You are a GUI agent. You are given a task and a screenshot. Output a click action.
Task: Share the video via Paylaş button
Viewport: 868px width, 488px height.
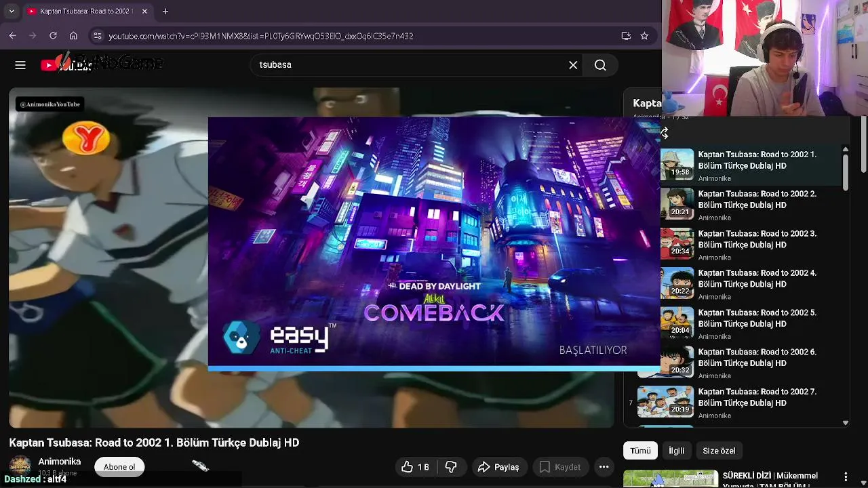[x=498, y=467]
